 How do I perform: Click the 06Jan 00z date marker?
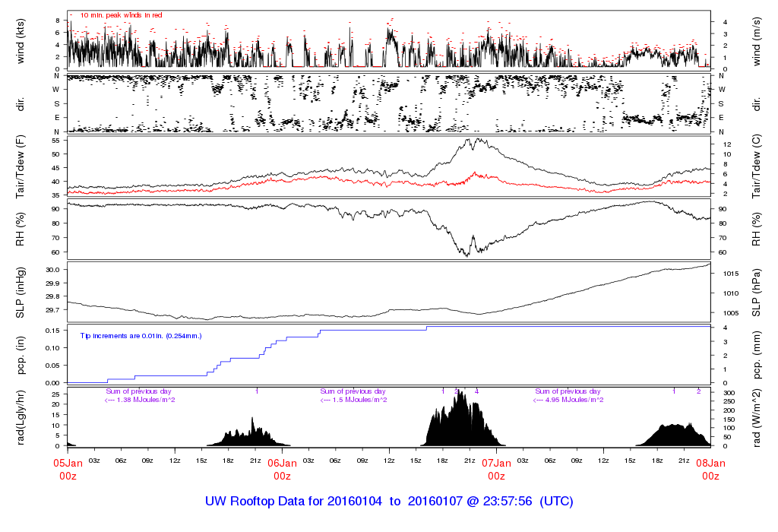click(282, 469)
